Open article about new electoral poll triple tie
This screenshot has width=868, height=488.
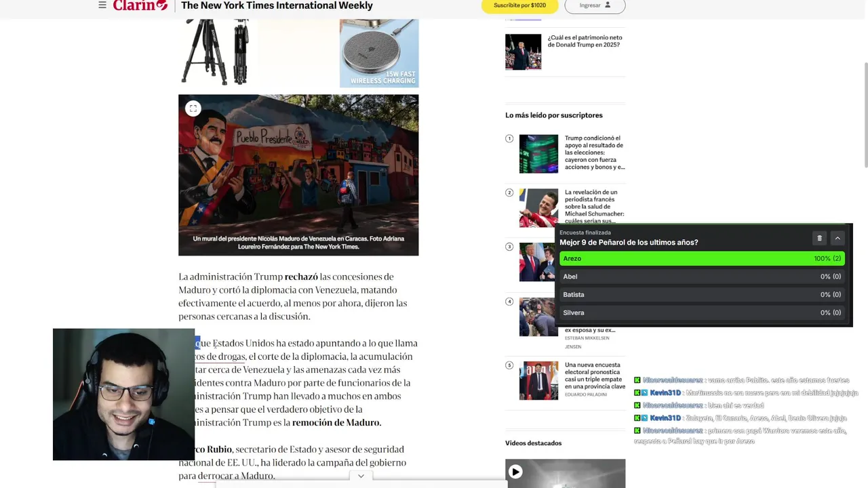click(x=595, y=375)
